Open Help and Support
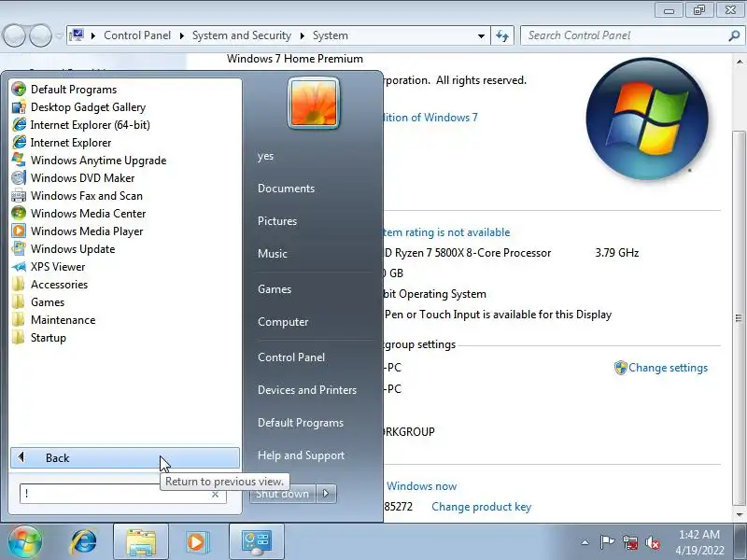This screenshot has height=560, width=747. click(301, 455)
